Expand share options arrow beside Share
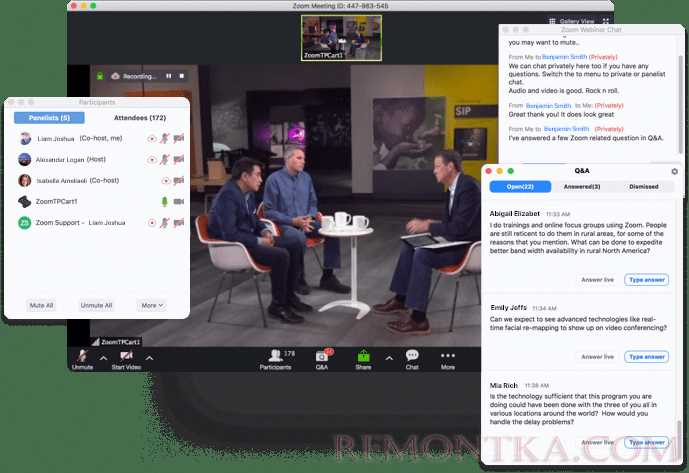The height and width of the screenshot is (473, 689). click(x=389, y=358)
